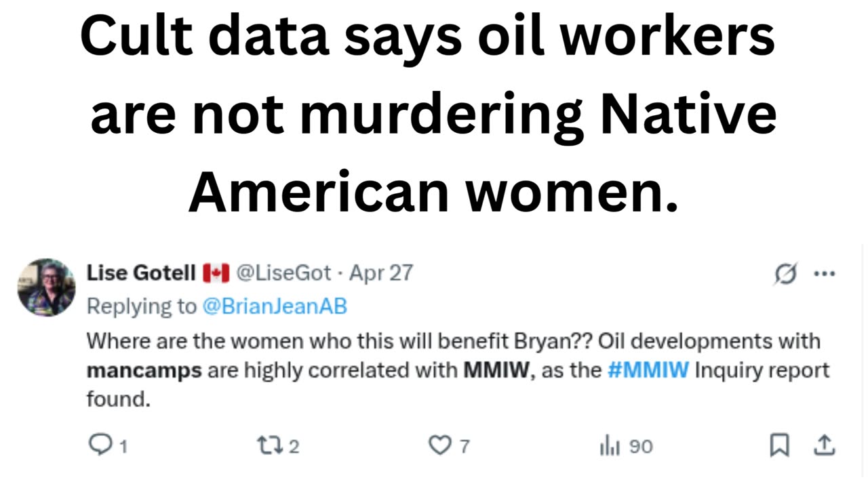Click the repost count number 2
Screen dimensions: 868x488
pyautogui.click(x=294, y=447)
